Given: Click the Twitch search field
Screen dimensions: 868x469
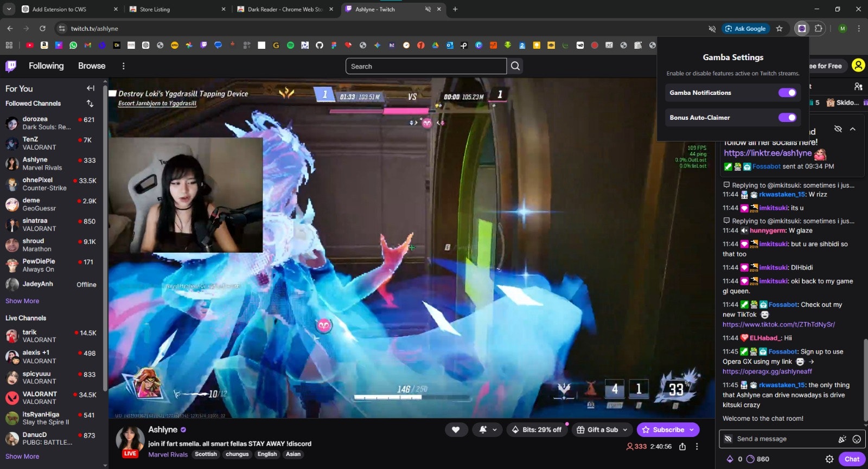Looking at the screenshot, I should click(426, 66).
